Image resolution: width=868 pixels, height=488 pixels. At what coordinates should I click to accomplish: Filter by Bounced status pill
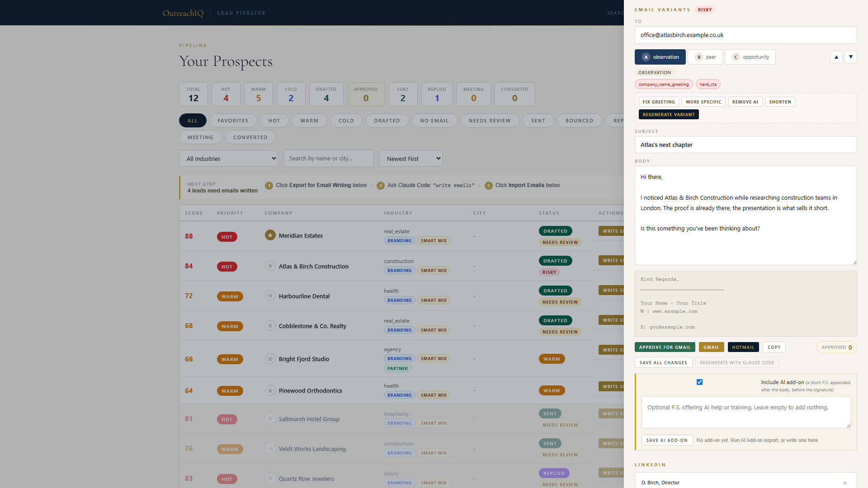[x=579, y=121]
